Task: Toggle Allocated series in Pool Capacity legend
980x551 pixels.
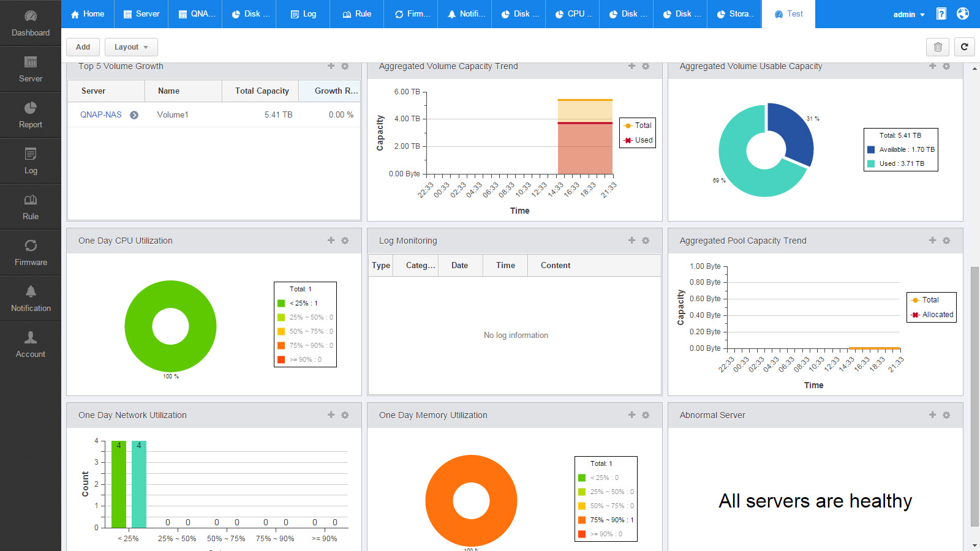Action: click(932, 315)
